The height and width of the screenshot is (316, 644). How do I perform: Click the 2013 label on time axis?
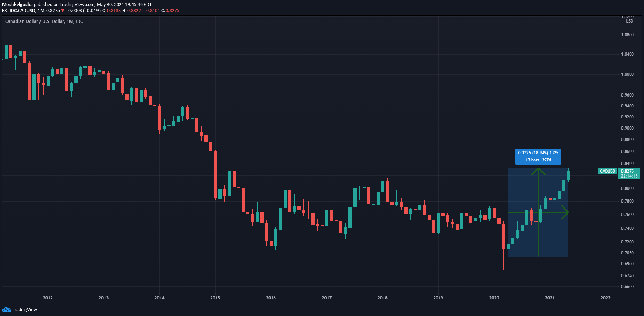[x=104, y=298]
